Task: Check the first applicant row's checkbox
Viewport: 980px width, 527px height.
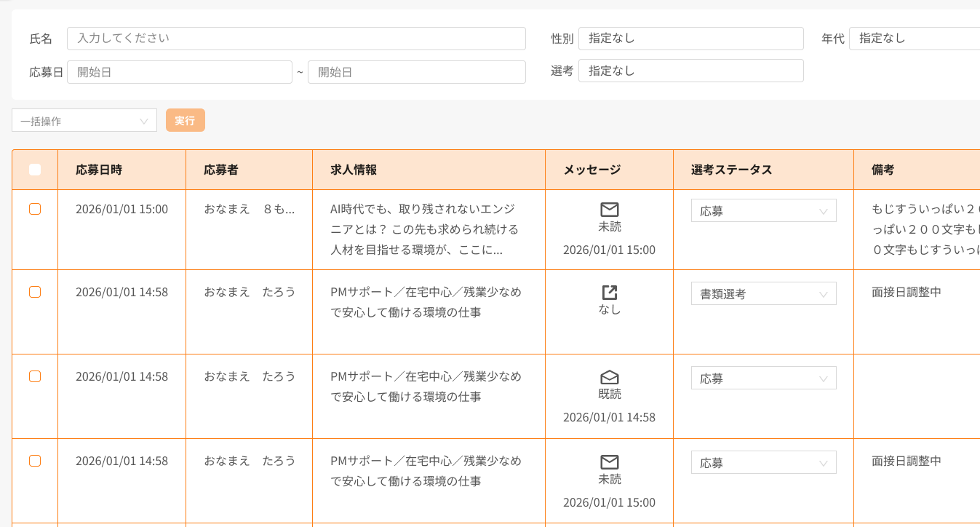Action: 34,209
